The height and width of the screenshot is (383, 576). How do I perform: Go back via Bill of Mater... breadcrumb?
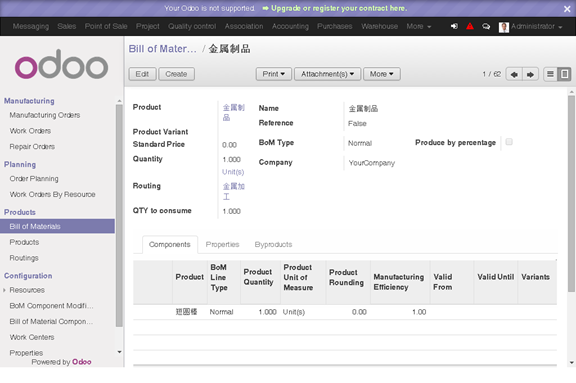(162, 49)
